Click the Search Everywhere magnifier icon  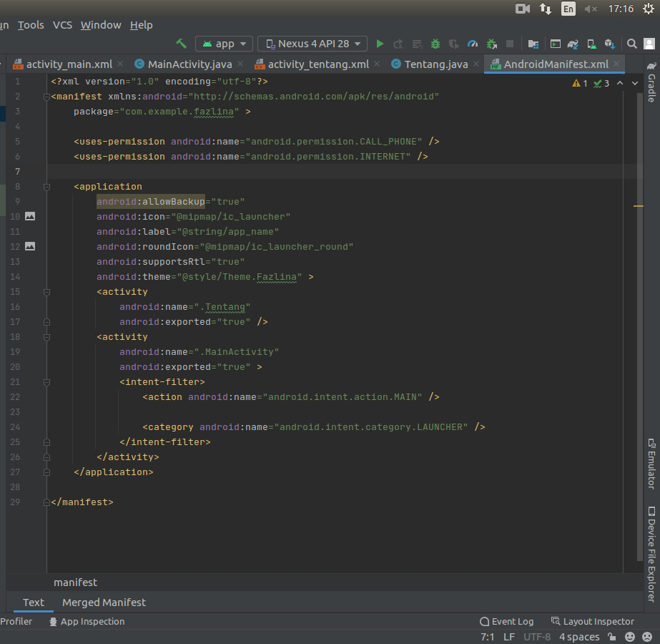[x=632, y=44]
